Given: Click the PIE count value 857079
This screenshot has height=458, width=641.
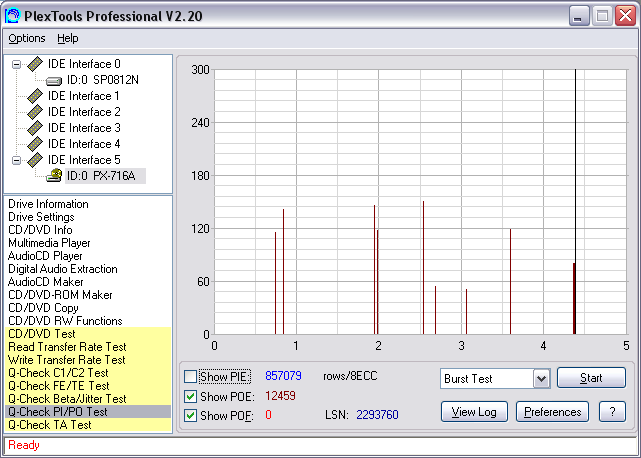Looking at the screenshot, I should [x=283, y=376].
